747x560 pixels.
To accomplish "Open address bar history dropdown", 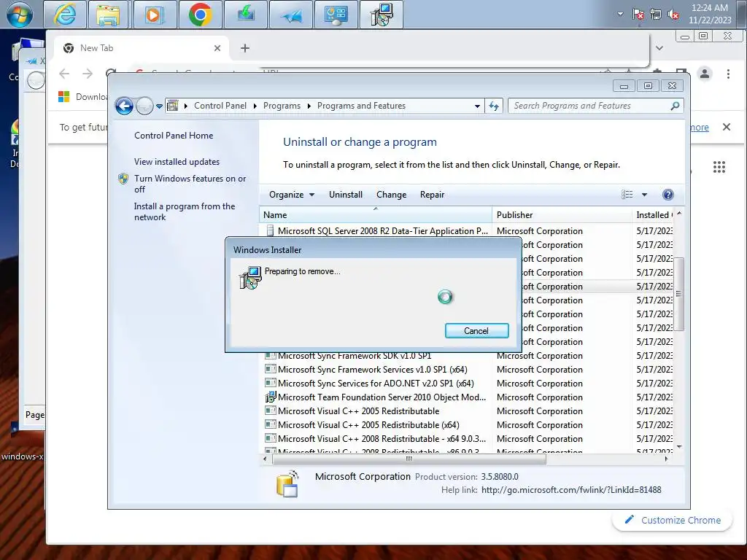I will pyautogui.click(x=477, y=106).
